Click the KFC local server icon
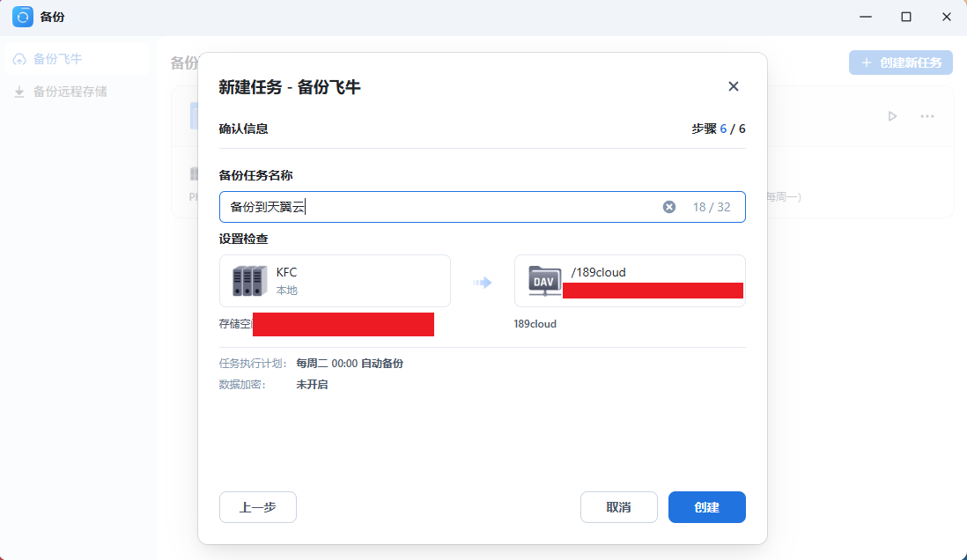 coord(249,281)
